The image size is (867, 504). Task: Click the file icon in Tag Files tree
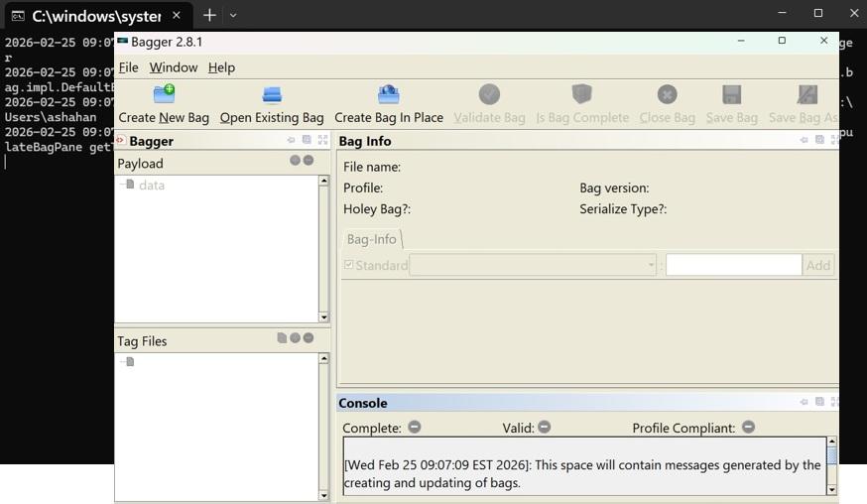(130, 361)
